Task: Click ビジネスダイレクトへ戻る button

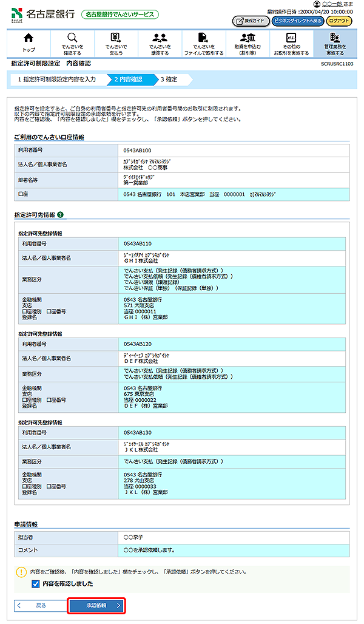Action: pyautogui.click(x=297, y=21)
